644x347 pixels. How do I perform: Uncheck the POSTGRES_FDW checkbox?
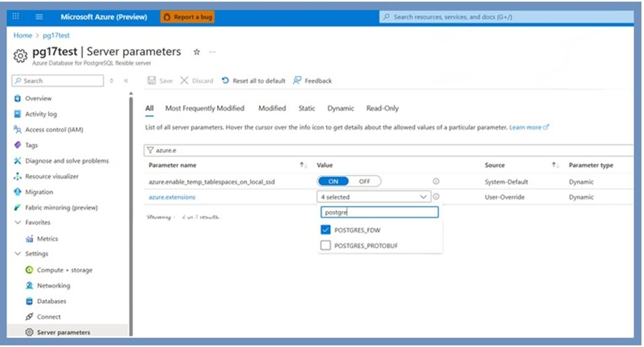coord(325,230)
